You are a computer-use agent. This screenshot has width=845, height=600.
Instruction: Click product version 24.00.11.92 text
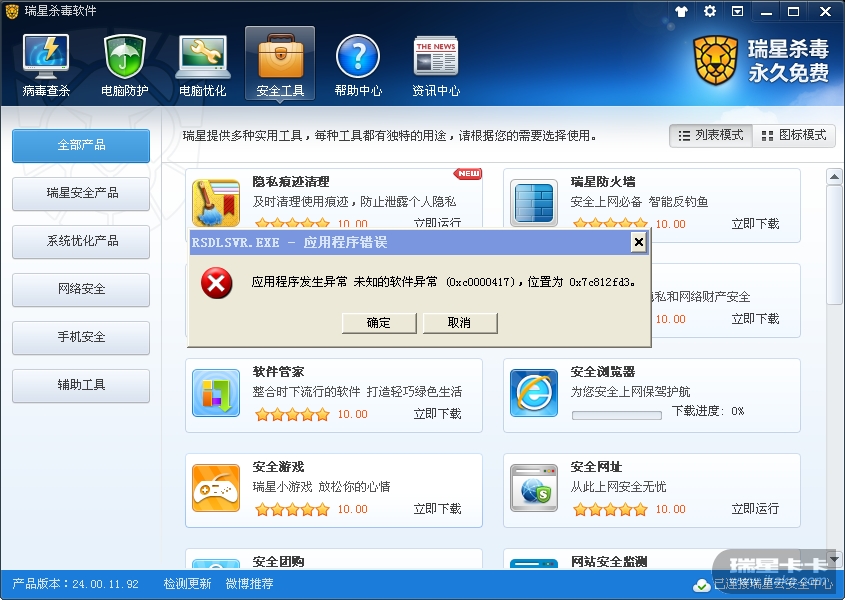coord(75,584)
